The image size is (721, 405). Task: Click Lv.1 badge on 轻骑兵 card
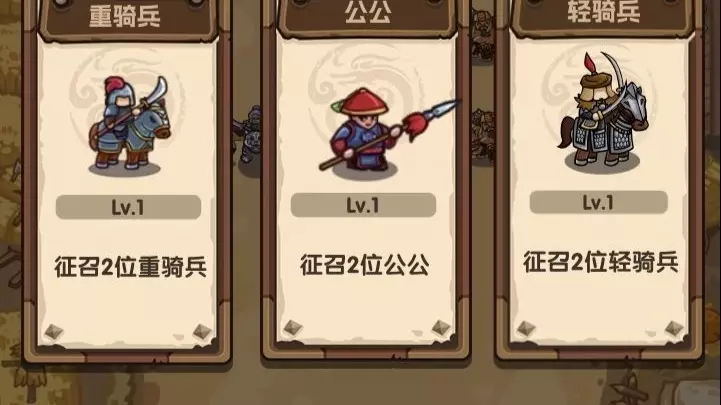pyautogui.click(x=598, y=202)
